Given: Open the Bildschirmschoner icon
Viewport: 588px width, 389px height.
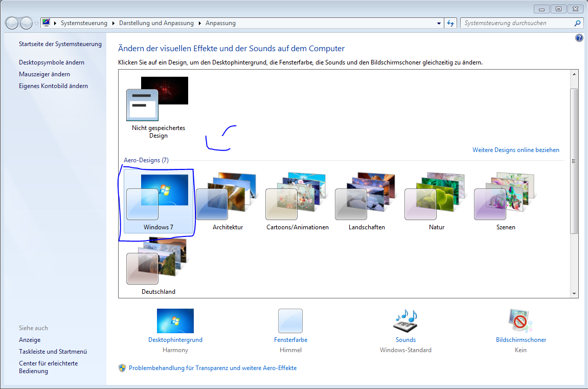Looking at the screenshot, I should tap(521, 321).
